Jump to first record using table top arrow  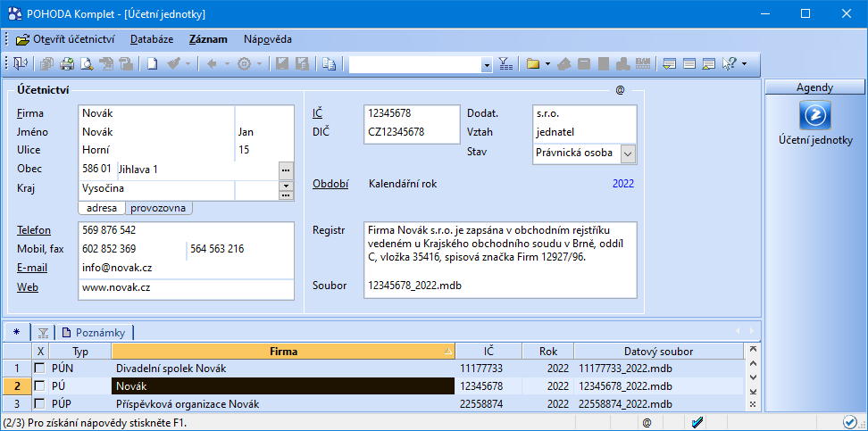coord(752,350)
